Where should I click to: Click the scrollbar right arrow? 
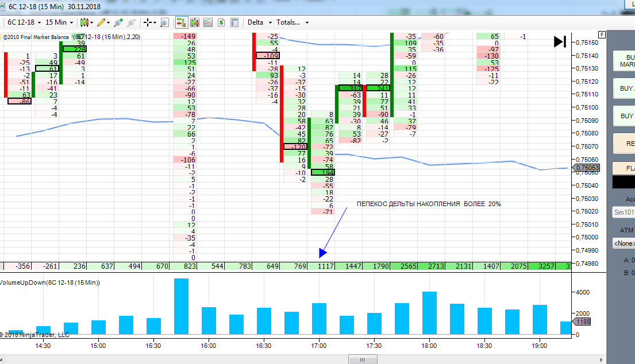602,359
